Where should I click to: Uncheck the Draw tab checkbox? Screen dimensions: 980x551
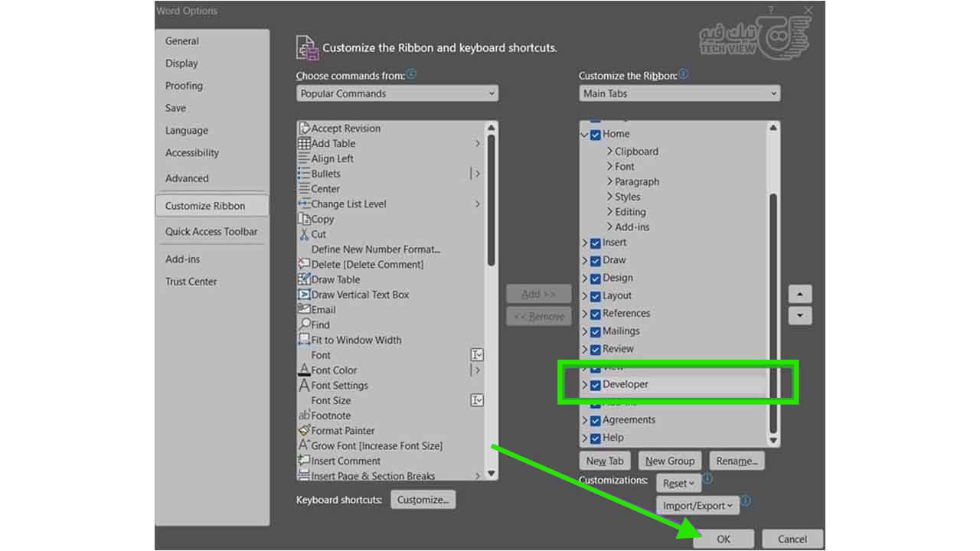pyautogui.click(x=596, y=261)
